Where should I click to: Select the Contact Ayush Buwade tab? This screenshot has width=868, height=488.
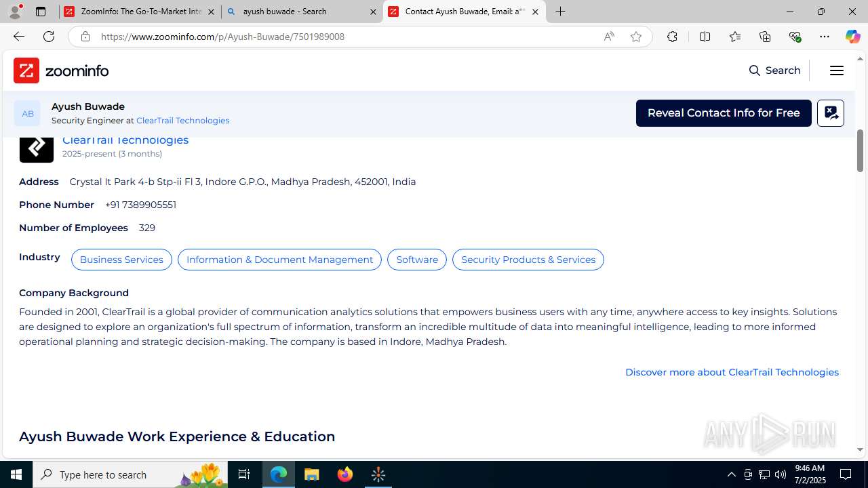pos(464,12)
